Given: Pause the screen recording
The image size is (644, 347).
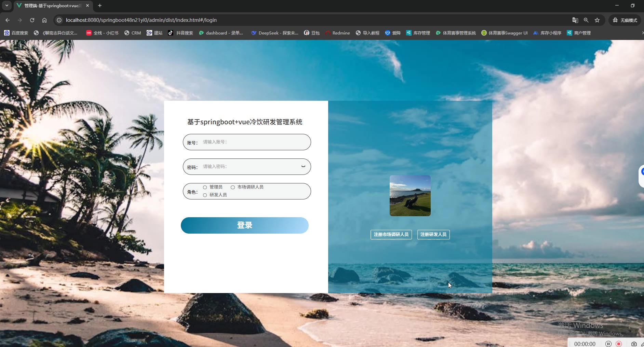Looking at the screenshot, I should 608,344.
